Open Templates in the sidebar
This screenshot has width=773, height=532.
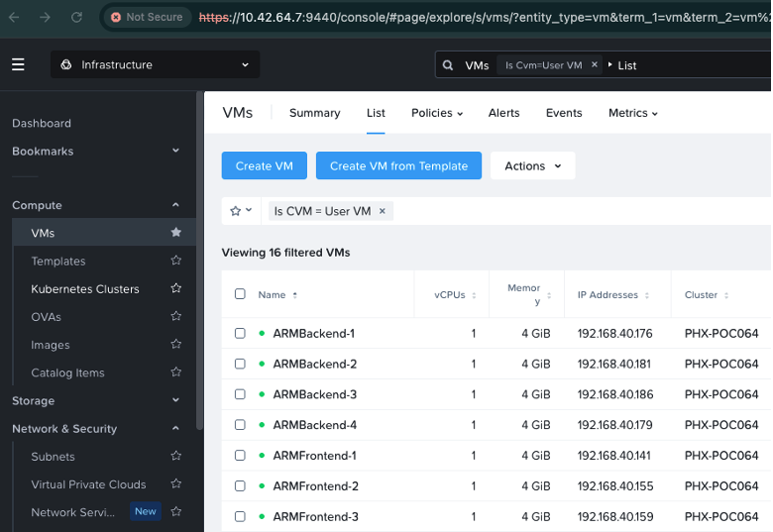[58, 262]
